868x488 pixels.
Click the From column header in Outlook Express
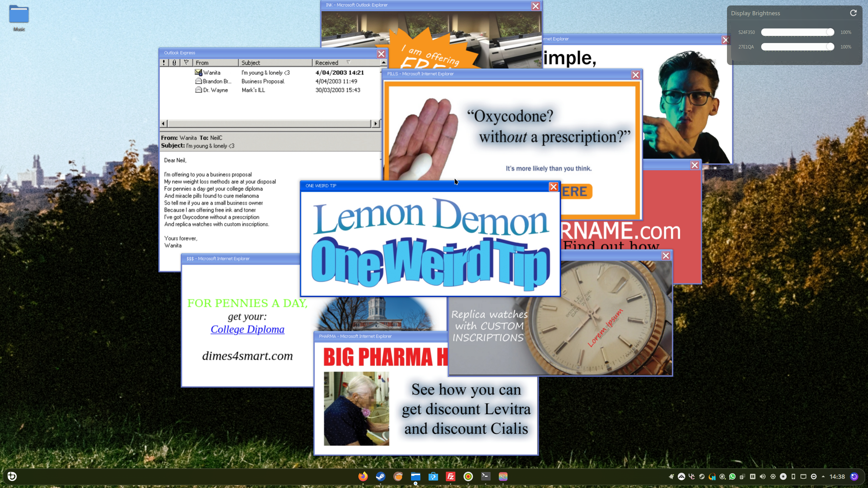pos(202,62)
